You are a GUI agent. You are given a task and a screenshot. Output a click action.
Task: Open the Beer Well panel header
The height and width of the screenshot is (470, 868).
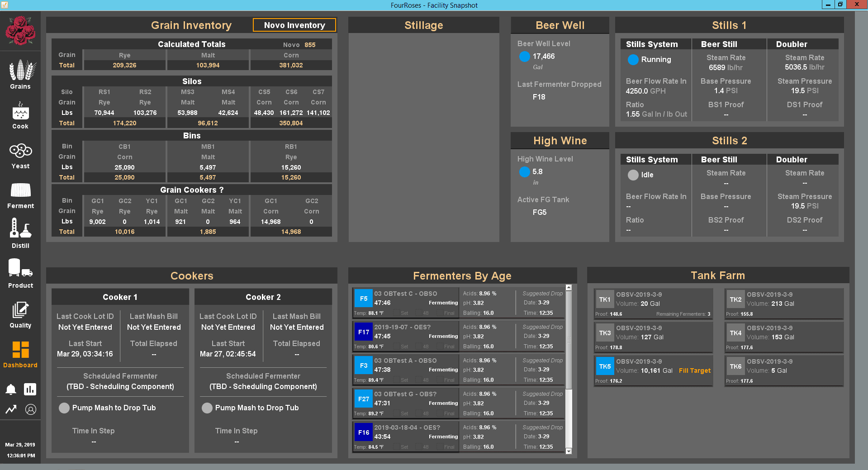(x=560, y=25)
